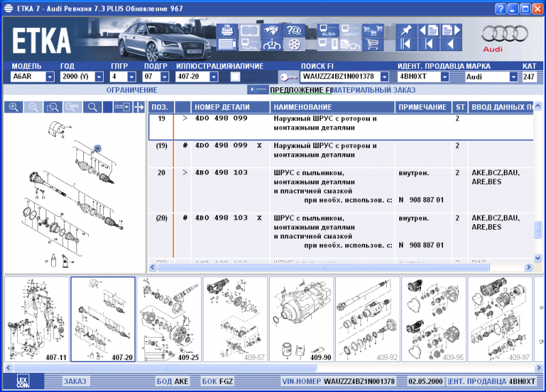Click the list view icon below printer
The width and height of the screenshot is (546, 392).
coord(227,44)
